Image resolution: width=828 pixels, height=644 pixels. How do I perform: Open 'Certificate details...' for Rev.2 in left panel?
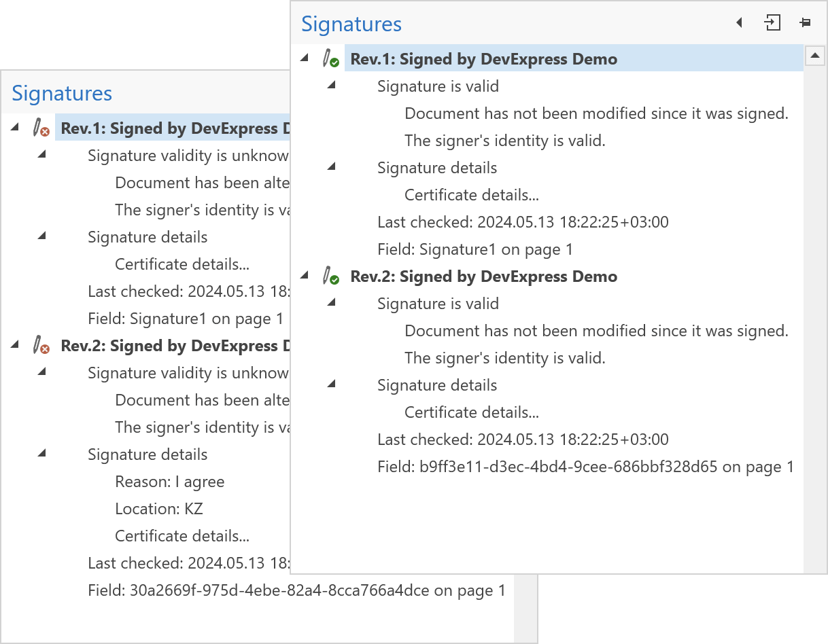(x=182, y=535)
